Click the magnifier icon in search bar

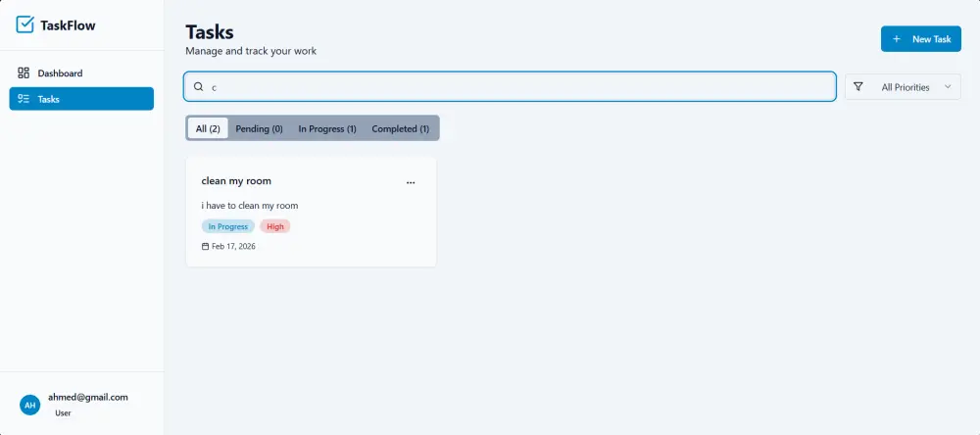198,87
